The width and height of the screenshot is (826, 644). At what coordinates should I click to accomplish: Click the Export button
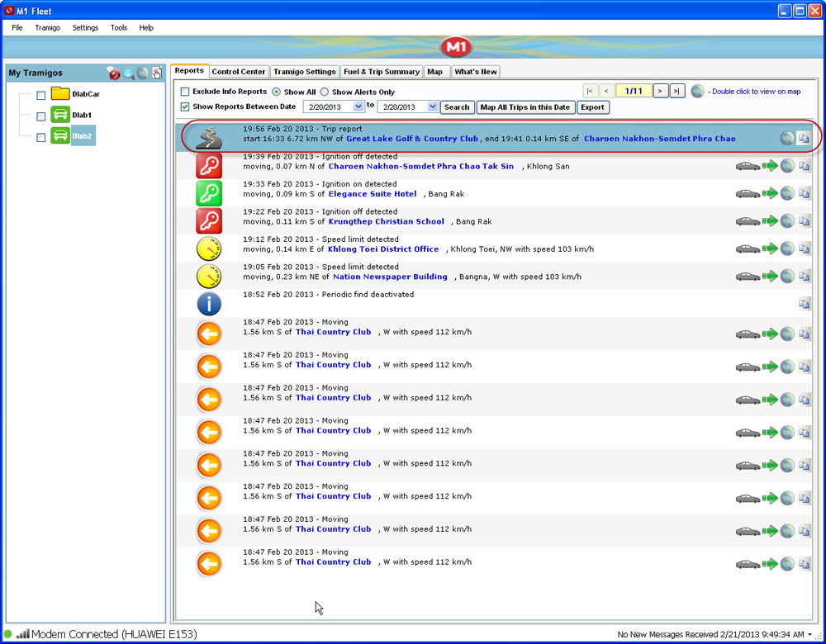click(592, 107)
